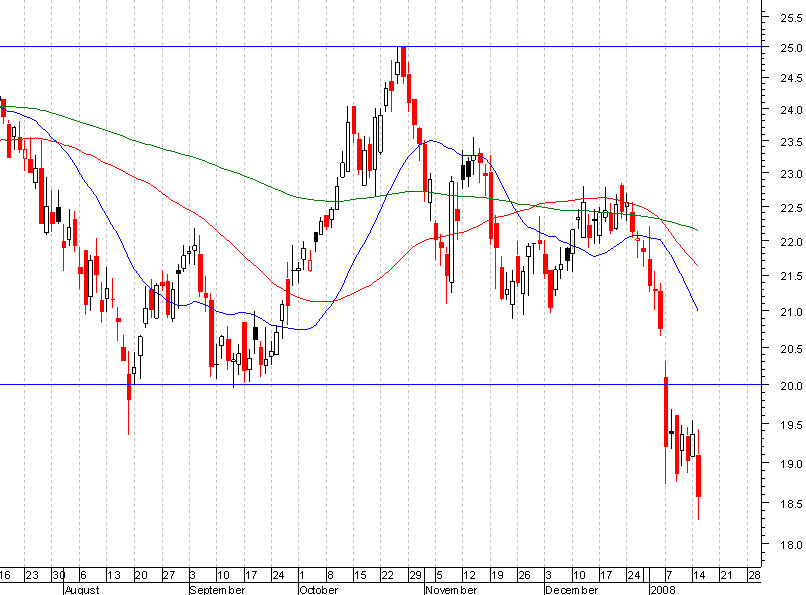Image resolution: width=806 pixels, height=595 pixels.
Task: Click the final red candle ending near 18.5
Action: click(x=699, y=476)
